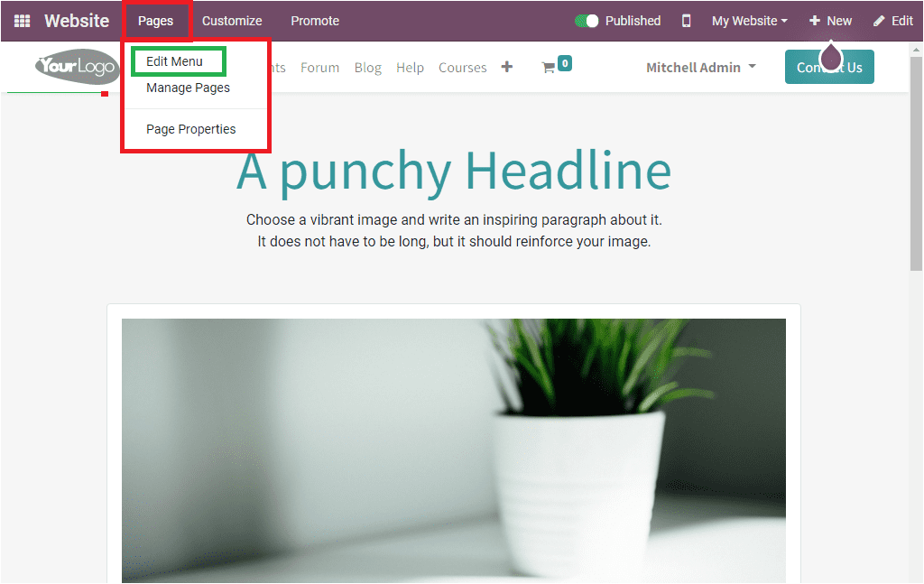Expand the Mitchell Admin user menu
The height and width of the screenshot is (584, 924).
click(x=700, y=67)
